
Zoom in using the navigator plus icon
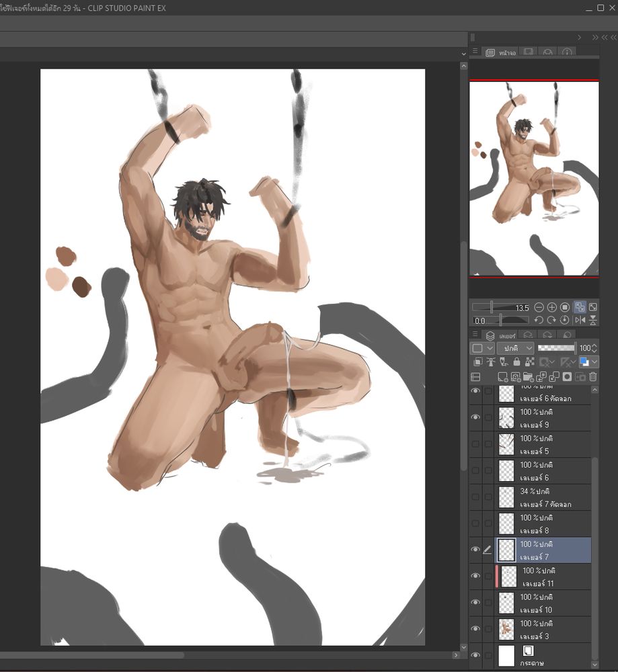point(552,307)
